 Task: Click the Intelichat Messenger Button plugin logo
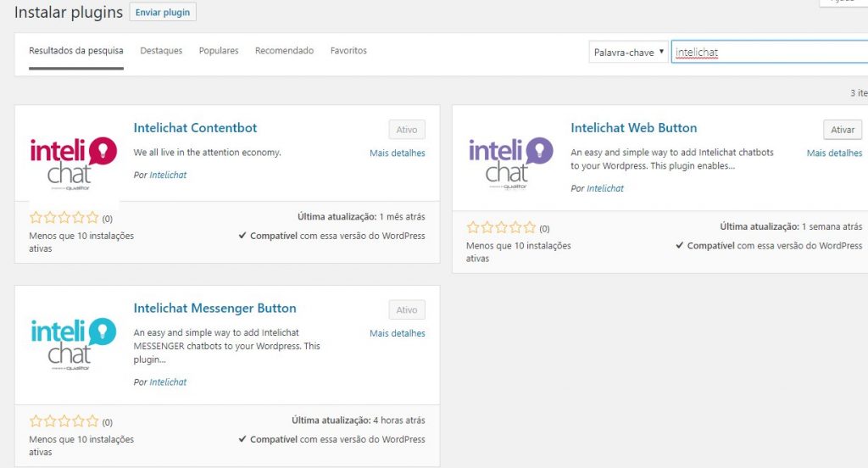(x=74, y=344)
